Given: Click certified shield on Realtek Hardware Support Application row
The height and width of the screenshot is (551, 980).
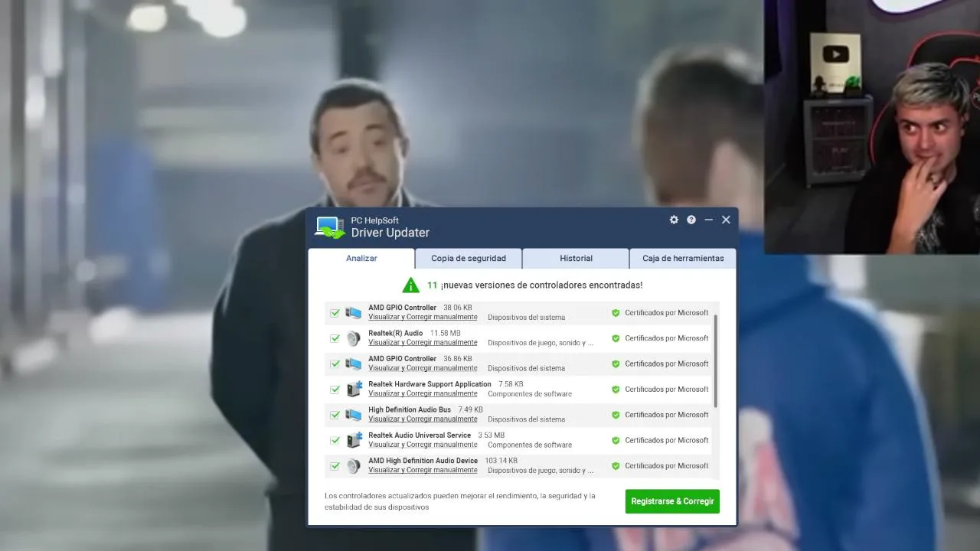Looking at the screenshot, I should click(616, 390).
